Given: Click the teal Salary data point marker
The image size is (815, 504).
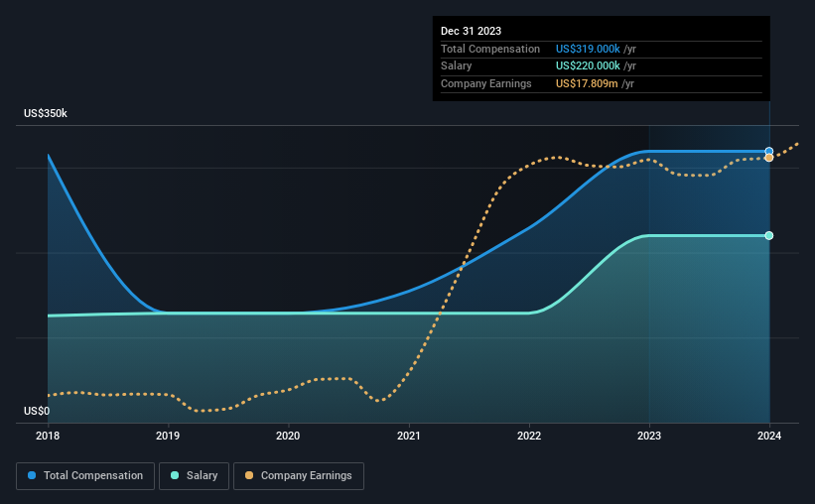Looking at the screenshot, I should [768, 235].
